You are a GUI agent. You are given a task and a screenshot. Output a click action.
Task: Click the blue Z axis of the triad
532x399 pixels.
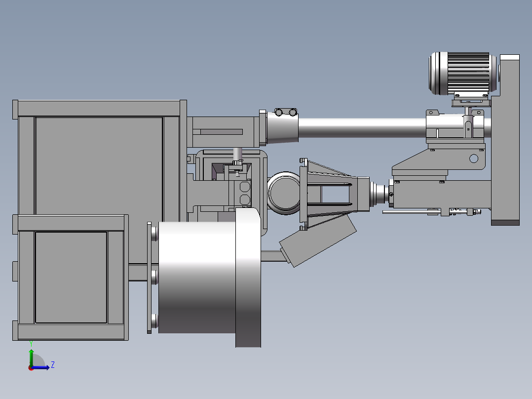[41, 367]
